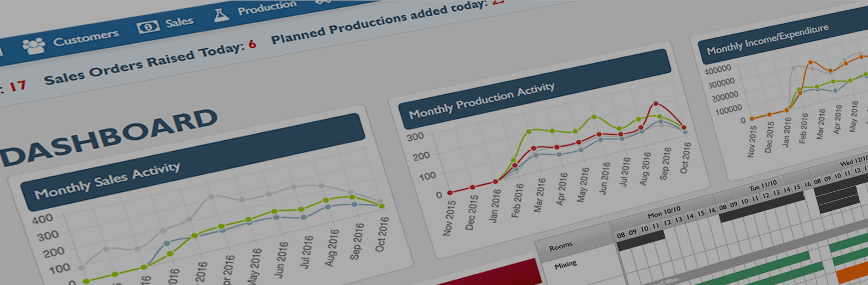Select the Monthly Income/Expenditure panel header

coord(783,39)
